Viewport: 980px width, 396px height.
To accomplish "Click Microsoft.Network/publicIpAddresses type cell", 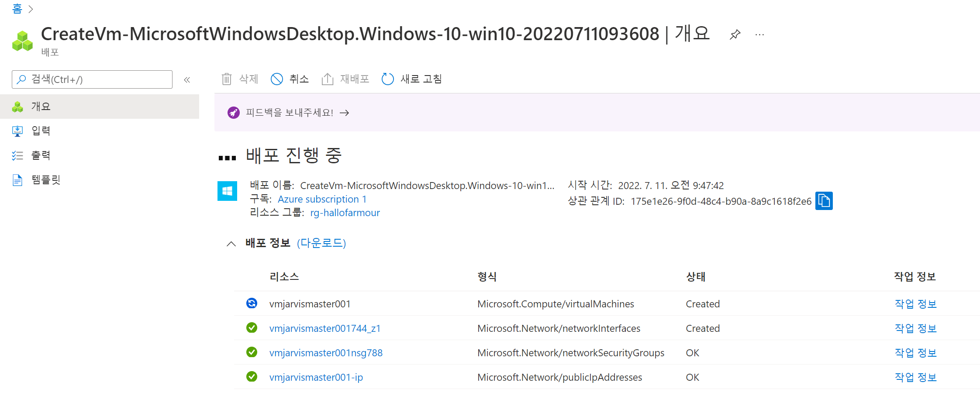I will [x=559, y=377].
